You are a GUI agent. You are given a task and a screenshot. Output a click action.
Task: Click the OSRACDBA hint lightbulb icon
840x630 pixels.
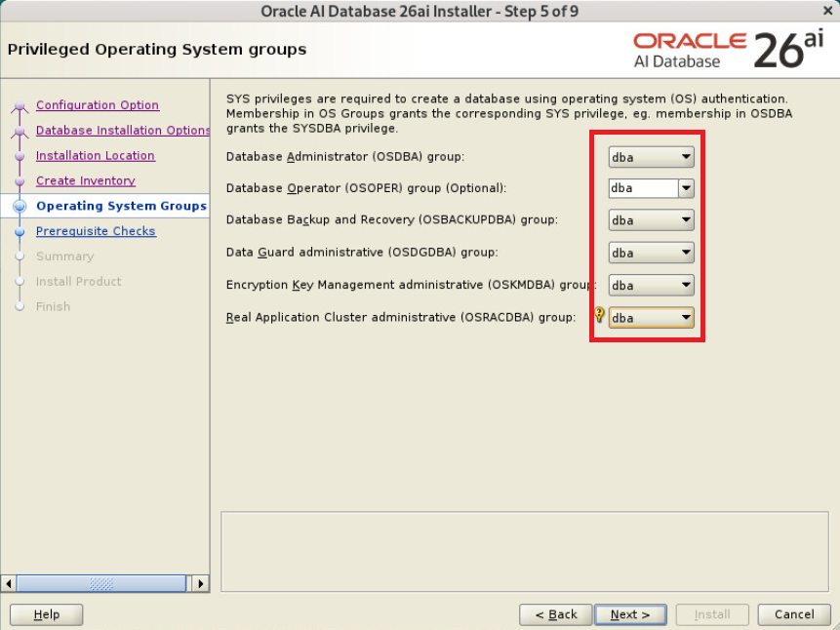coord(599,315)
